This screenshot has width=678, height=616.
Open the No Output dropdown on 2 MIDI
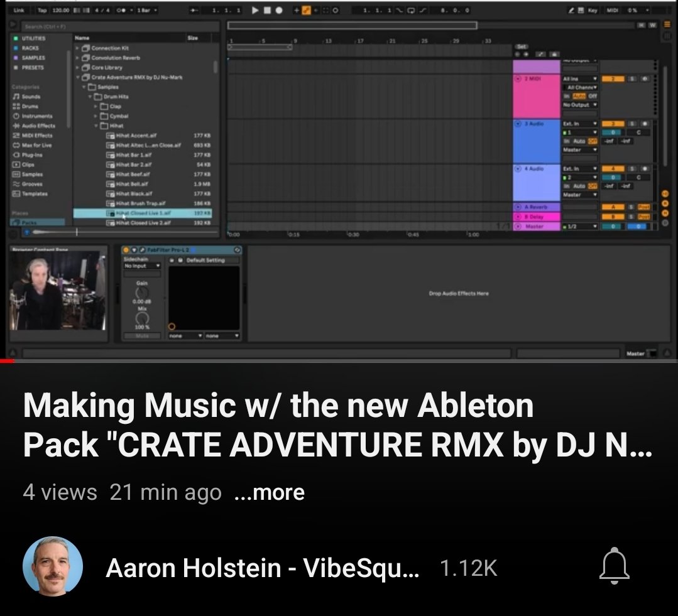point(579,105)
